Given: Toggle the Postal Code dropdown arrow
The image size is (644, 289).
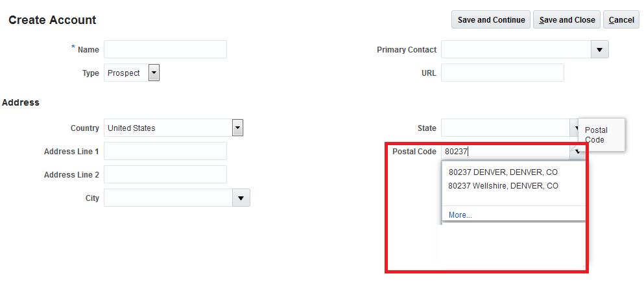Looking at the screenshot, I should point(577,152).
